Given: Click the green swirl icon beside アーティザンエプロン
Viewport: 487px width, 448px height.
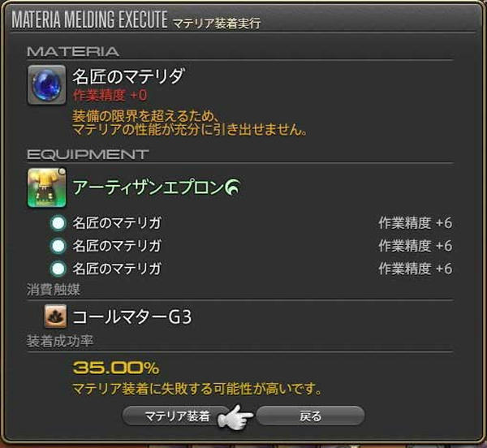Looking at the screenshot, I should (233, 187).
